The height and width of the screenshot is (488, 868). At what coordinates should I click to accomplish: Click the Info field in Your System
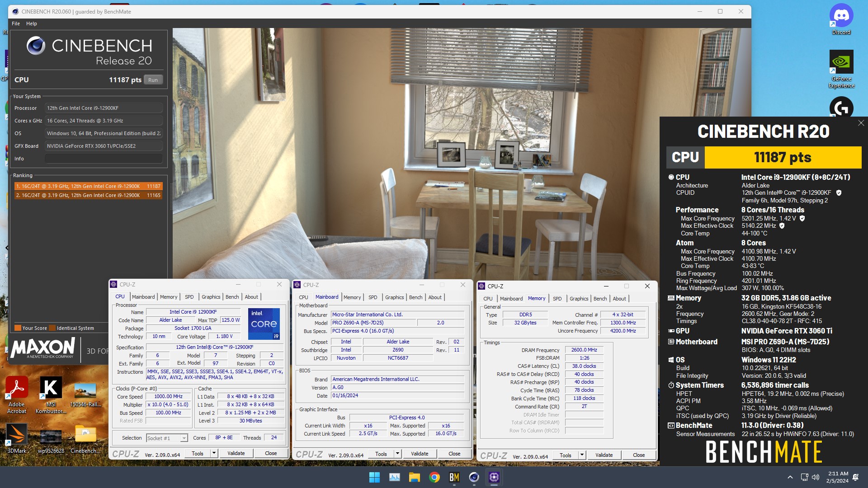[x=104, y=159]
